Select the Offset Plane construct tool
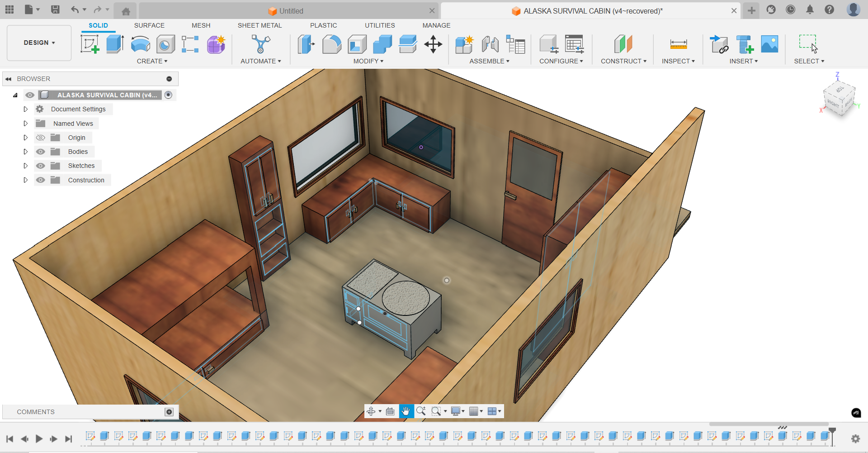This screenshot has height=453, width=868. tap(623, 44)
